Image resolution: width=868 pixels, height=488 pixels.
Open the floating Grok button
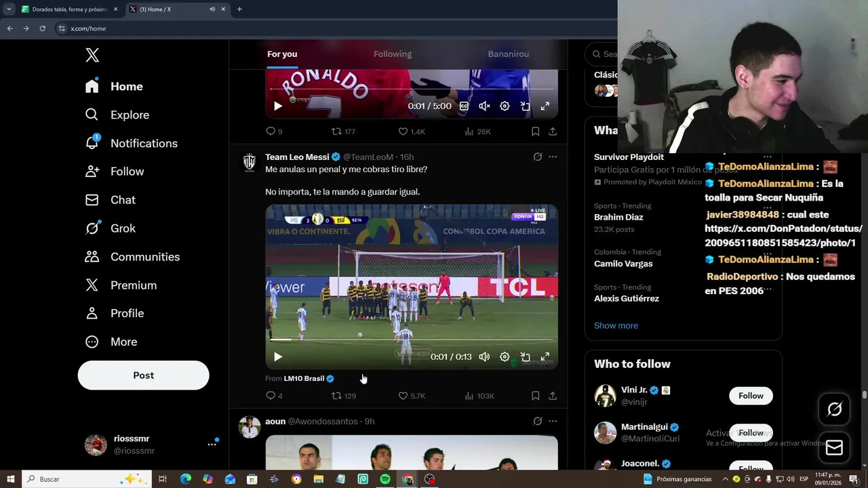834,409
